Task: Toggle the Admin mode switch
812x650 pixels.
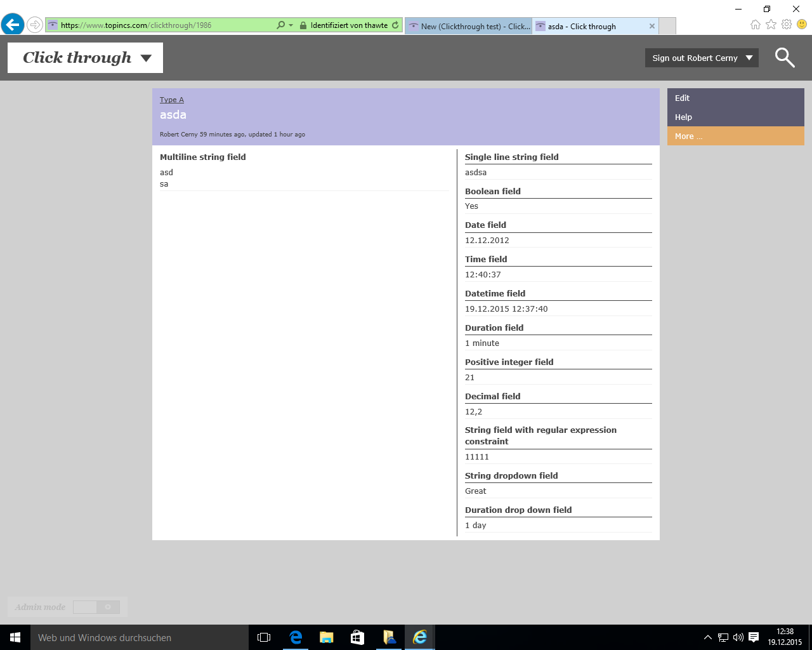Action: click(96, 607)
